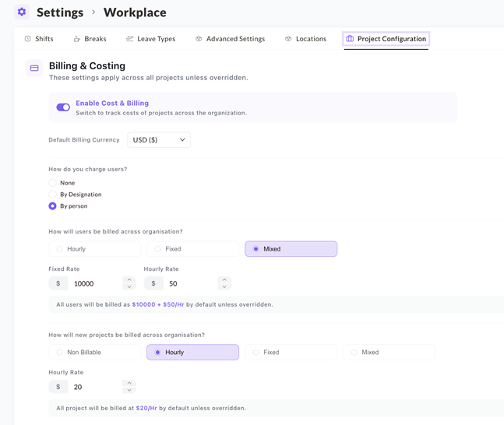This screenshot has width=504, height=425.
Task: Decrease the user Fixed Rate value
Action: coord(129,287)
